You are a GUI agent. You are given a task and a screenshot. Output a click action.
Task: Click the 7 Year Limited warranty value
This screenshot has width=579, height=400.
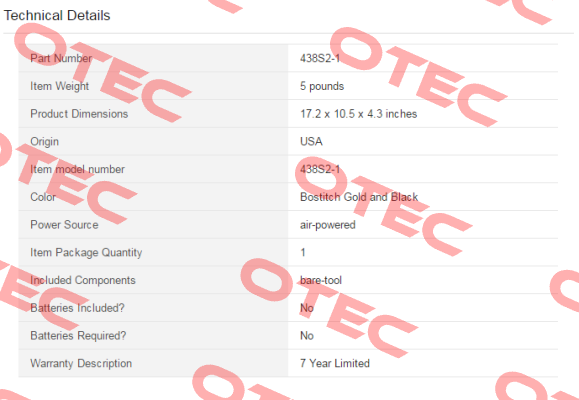(x=335, y=363)
